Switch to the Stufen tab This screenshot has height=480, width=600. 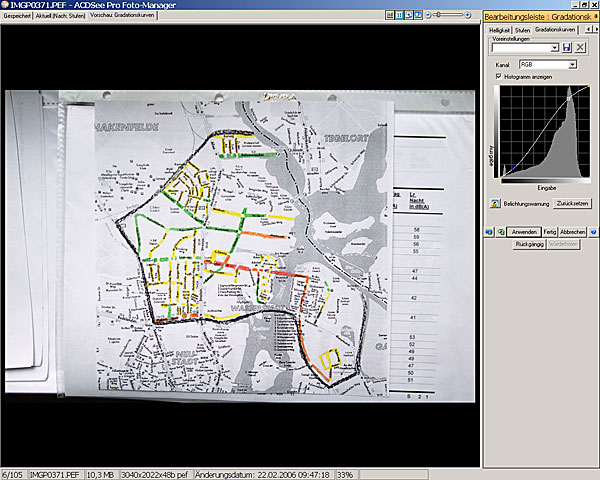click(x=521, y=30)
